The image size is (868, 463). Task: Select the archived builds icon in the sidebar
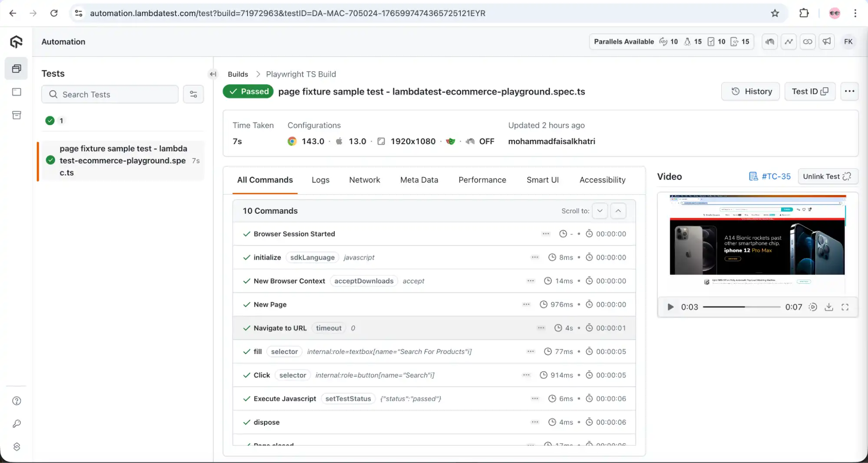(x=16, y=115)
